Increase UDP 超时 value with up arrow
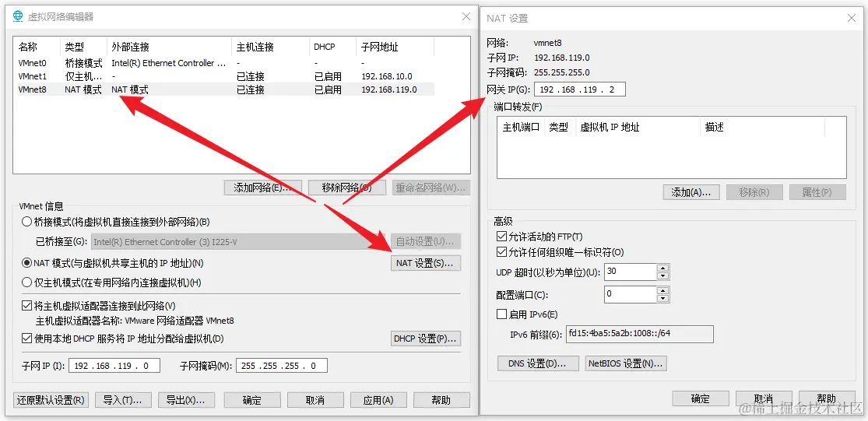The width and height of the screenshot is (868, 421). (x=663, y=268)
